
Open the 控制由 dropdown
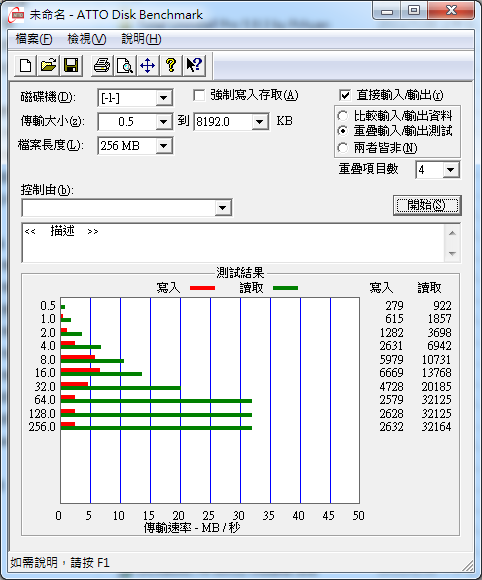pos(222,208)
